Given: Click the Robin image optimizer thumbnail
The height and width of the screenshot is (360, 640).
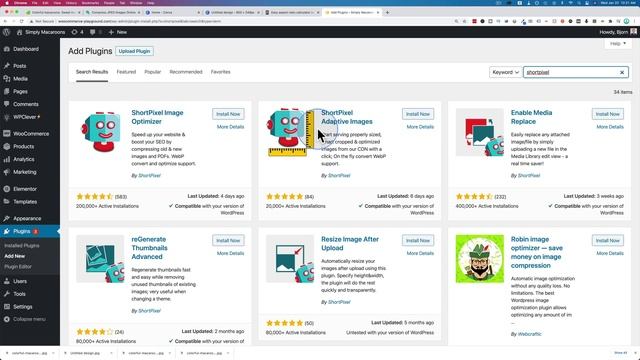Looking at the screenshot, I should click(x=480, y=259).
